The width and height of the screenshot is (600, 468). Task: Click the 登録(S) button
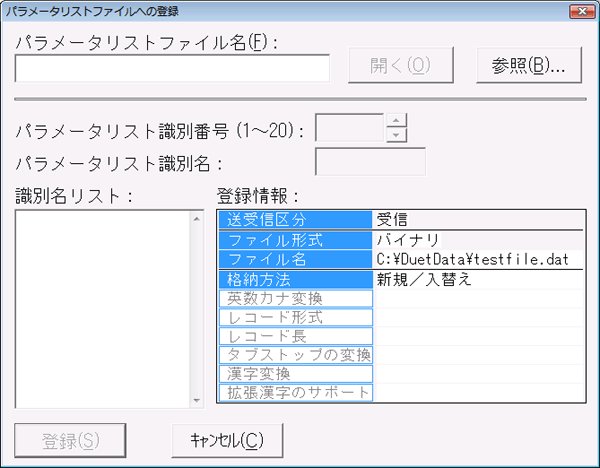point(70,440)
